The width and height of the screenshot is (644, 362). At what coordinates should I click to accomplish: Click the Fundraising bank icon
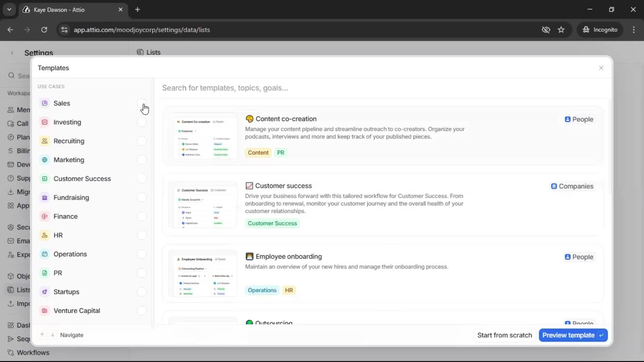(45, 197)
